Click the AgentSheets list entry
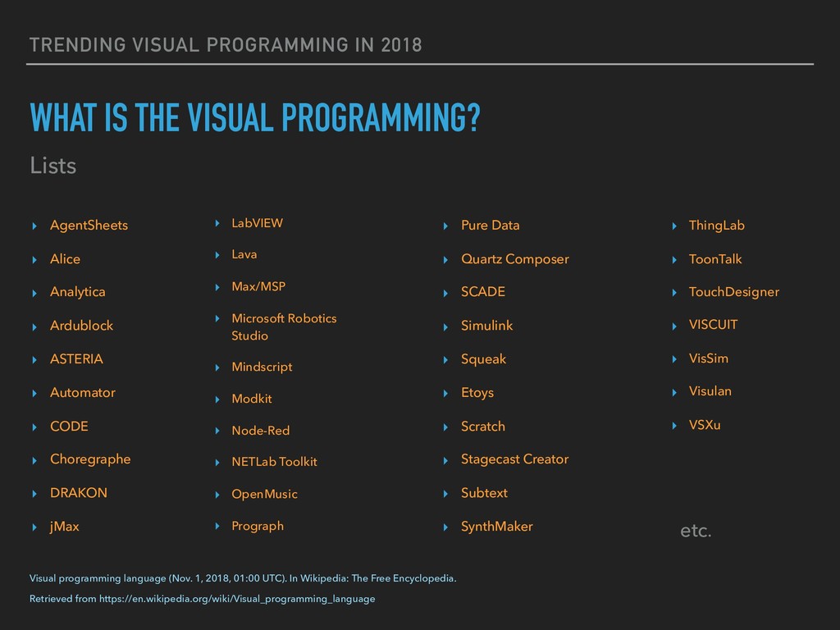840x630 pixels. tap(89, 225)
